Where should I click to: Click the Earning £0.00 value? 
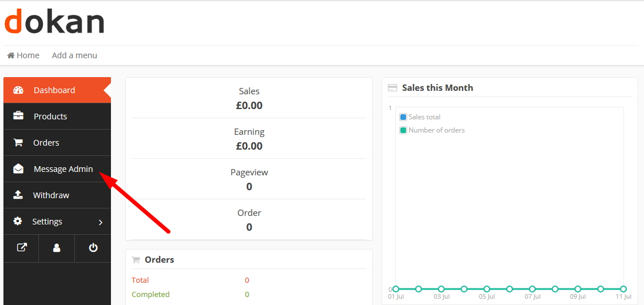click(249, 146)
